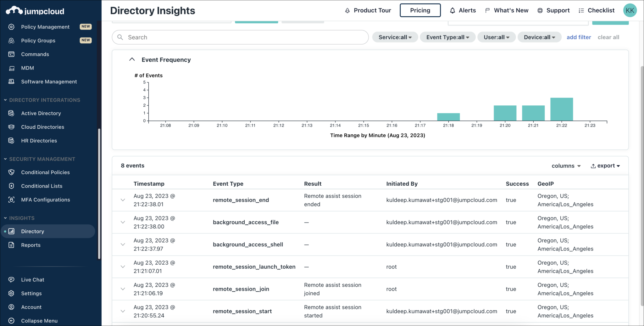This screenshot has width=644, height=326.
Task: Click the add filter link
Action: point(579,37)
